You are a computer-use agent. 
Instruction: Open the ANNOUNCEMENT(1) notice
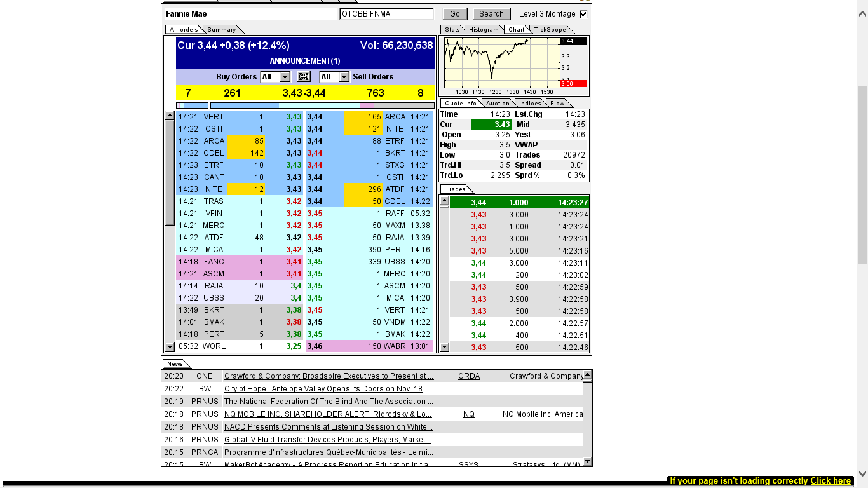[x=305, y=61]
